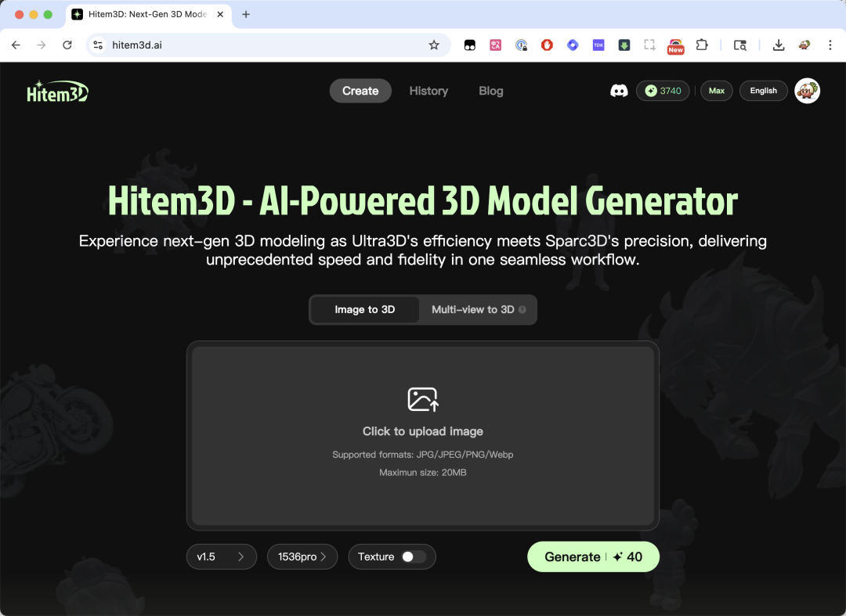The width and height of the screenshot is (846, 616).
Task: Open the user avatar on the Hitem3D page
Action: coord(807,91)
